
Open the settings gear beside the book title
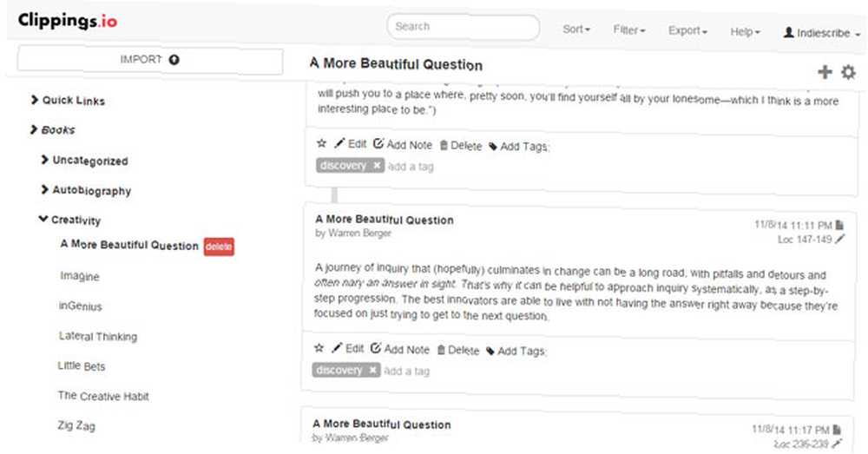848,72
